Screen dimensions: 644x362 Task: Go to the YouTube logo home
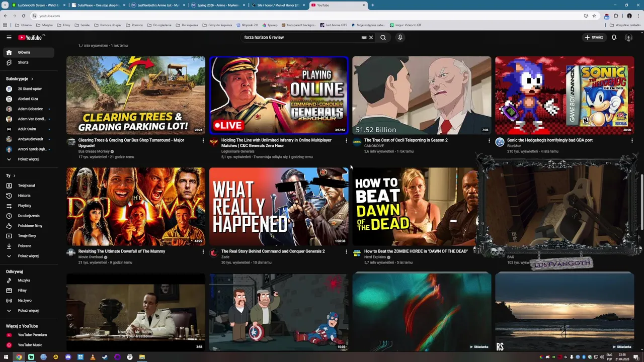coord(31,37)
